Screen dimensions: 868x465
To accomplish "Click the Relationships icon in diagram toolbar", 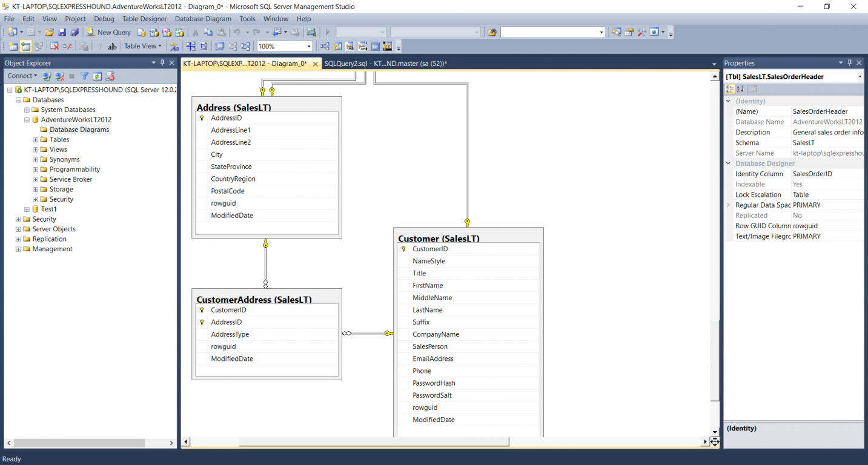I will click(x=325, y=46).
